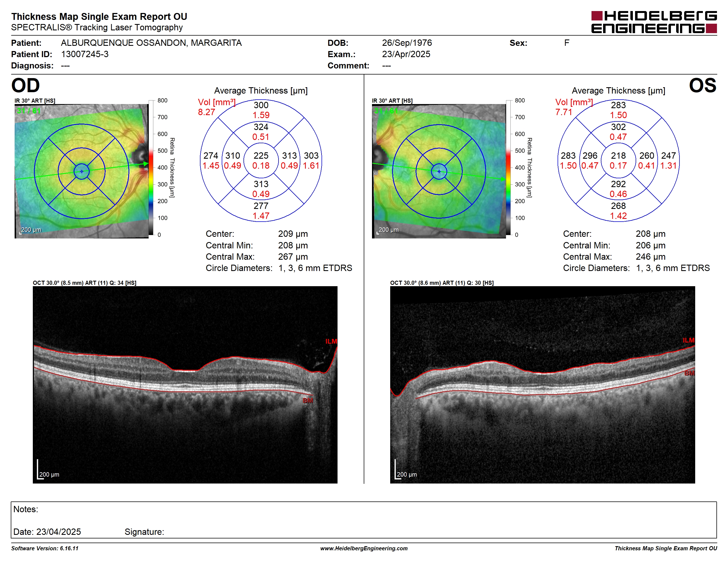Image resolution: width=728 pixels, height=563 pixels.
Task: Click OD total volume value 8.27
Action: (x=206, y=112)
